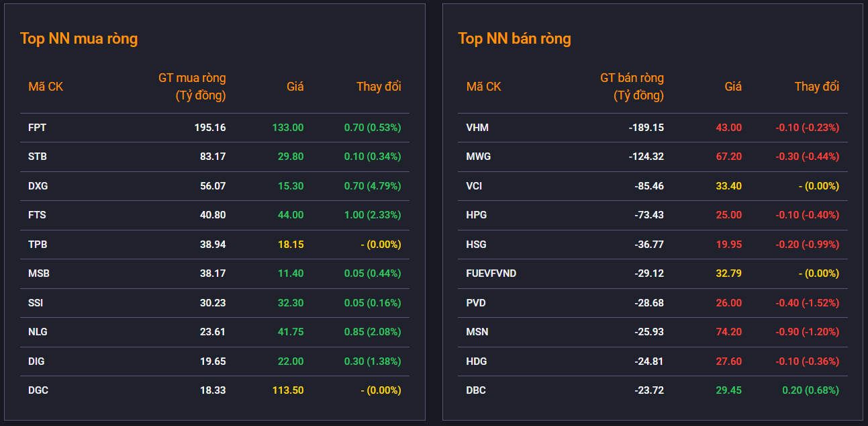
Task: Open the HPG ticker
Action: click(x=477, y=215)
